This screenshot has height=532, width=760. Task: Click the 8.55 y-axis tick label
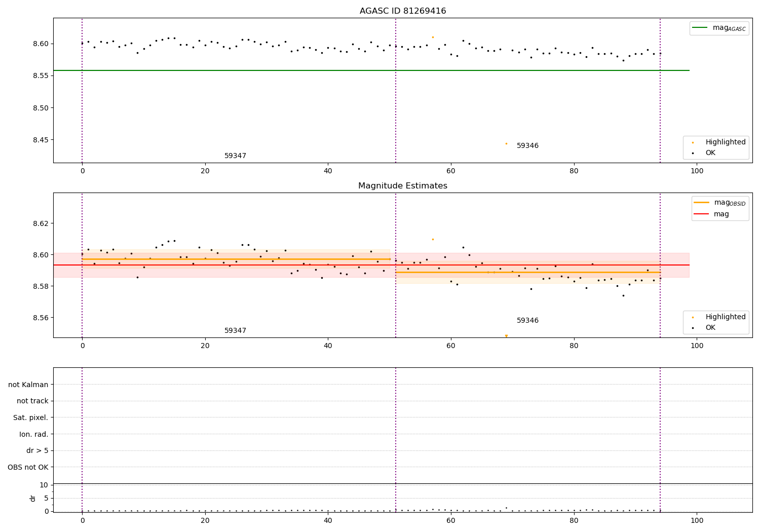click(x=42, y=75)
